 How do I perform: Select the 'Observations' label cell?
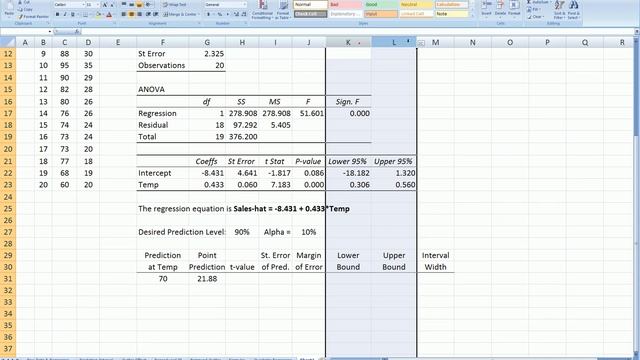click(162, 65)
